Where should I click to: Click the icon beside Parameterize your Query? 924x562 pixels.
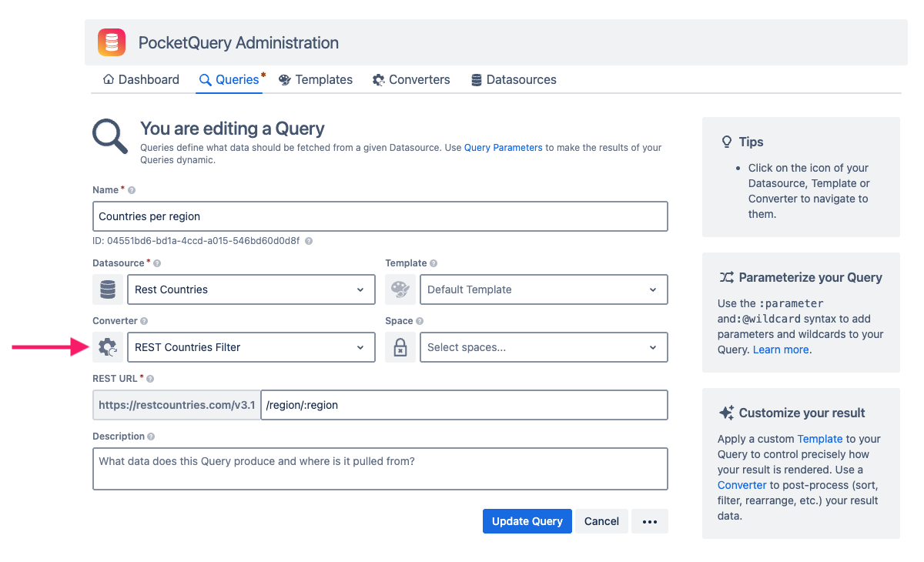tap(725, 277)
